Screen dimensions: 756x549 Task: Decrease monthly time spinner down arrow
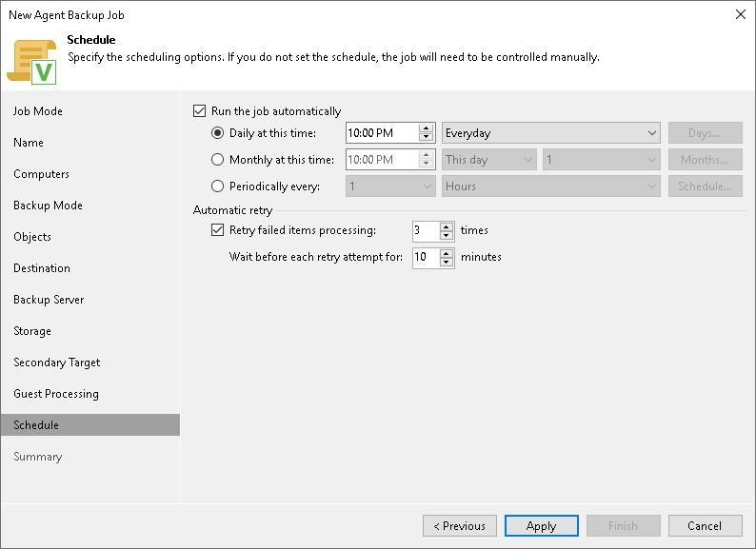pos(426,164)
